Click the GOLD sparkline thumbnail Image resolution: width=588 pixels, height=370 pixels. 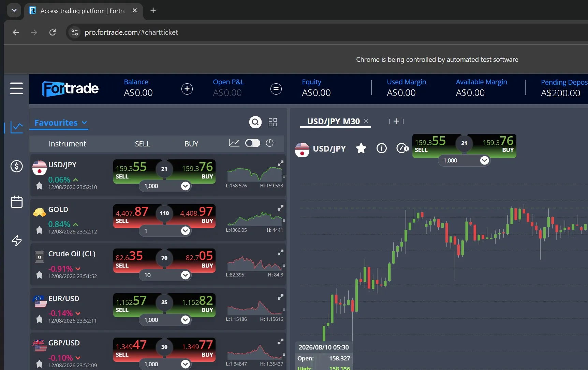click(x=254, y=218)
